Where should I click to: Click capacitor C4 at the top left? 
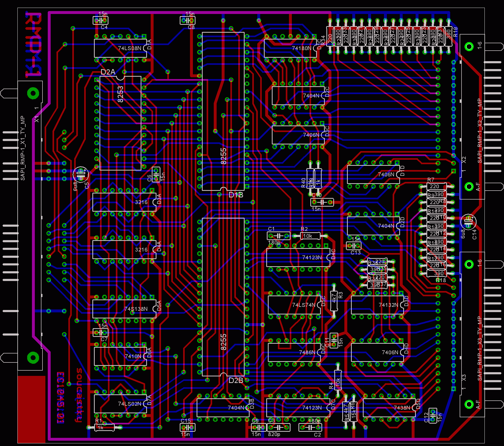coord(101,20)
